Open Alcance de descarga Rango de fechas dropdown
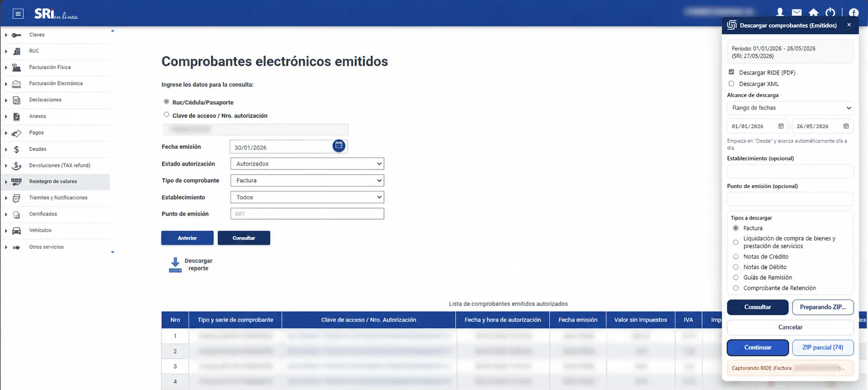Screen dimensions: 868x390 tap(790, 108)
